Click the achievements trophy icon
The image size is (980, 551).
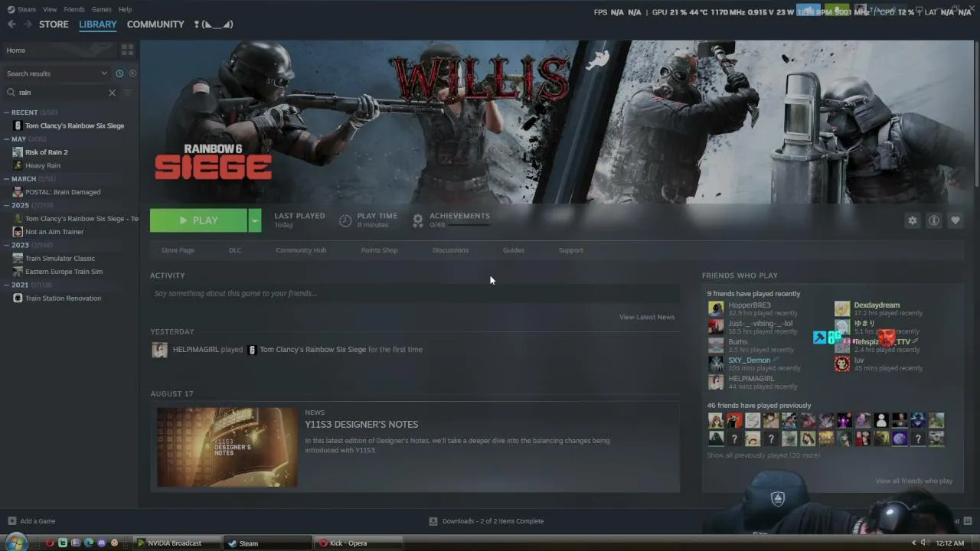(418, 220)
